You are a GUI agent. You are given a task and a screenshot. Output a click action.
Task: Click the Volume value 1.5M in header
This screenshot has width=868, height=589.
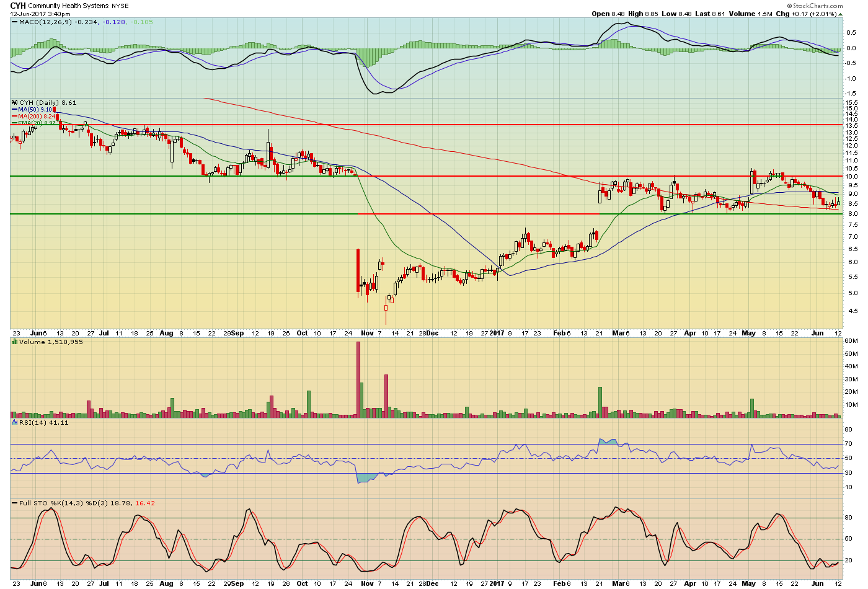[764, 14]
